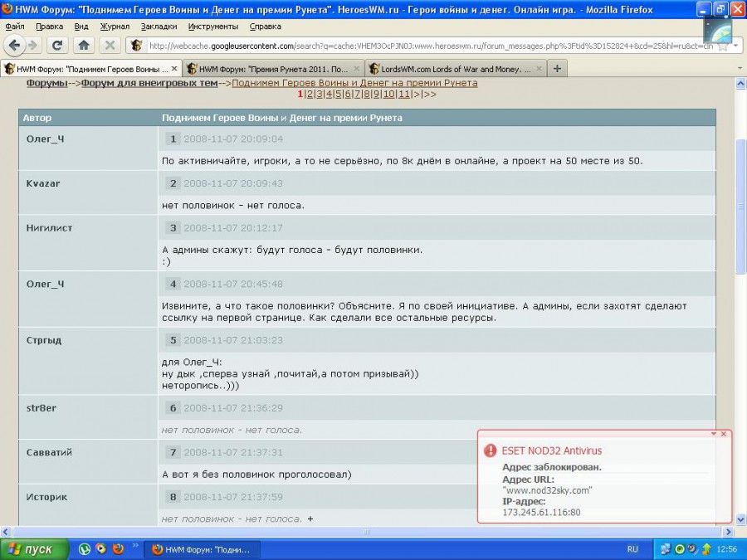Screen dimensions: 747x560
Task: Click the ESET red alert warning icon
Action: [490, 450]
